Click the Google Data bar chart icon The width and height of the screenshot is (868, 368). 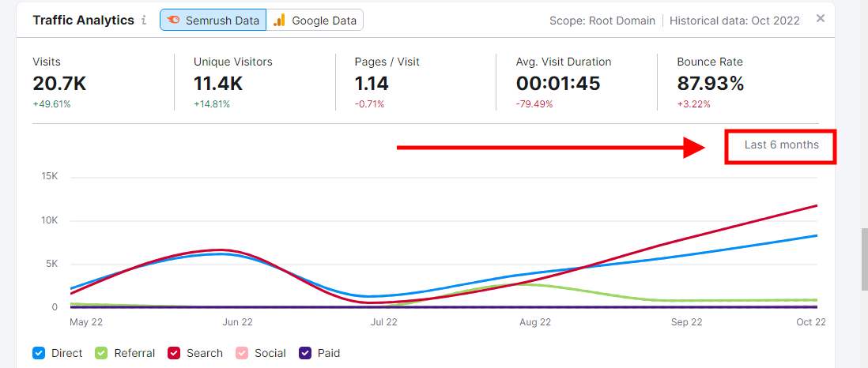coord(279,21)
